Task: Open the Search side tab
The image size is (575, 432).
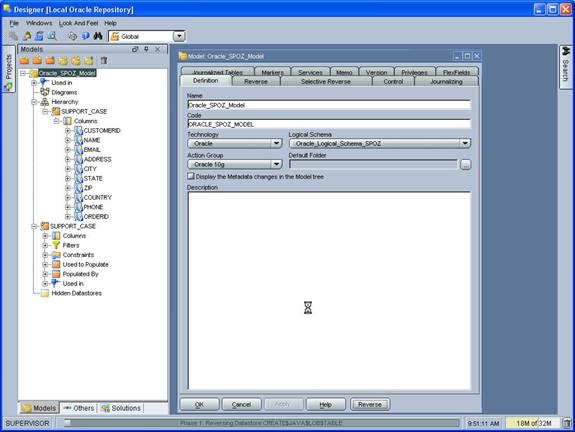Action: click(x=565, y=66)
